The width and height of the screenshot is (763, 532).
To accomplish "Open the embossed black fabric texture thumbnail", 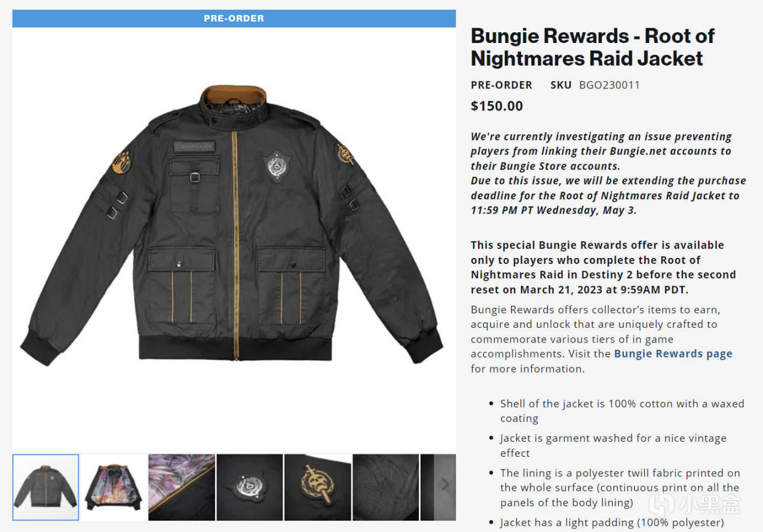I will click(x=386, y=487).
